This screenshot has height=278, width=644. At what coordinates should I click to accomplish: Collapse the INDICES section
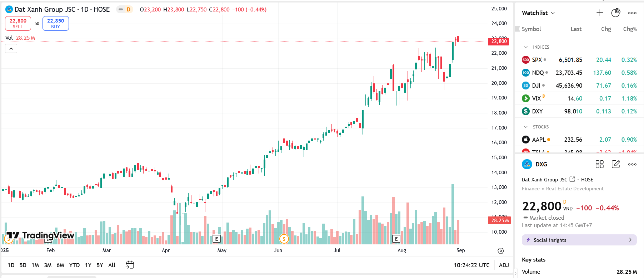pos(525,47)
